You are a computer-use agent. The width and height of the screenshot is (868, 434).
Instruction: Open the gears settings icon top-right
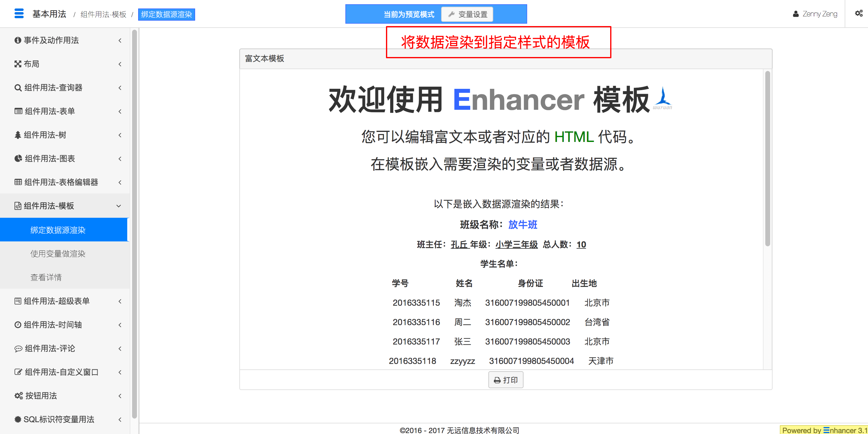[x=859, y=13]
